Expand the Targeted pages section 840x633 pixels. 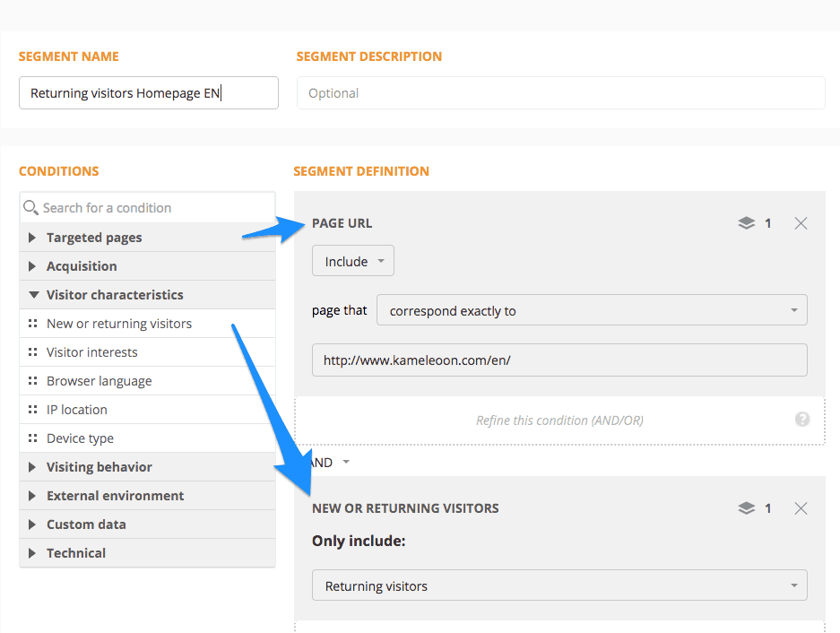tap(33, 237)
